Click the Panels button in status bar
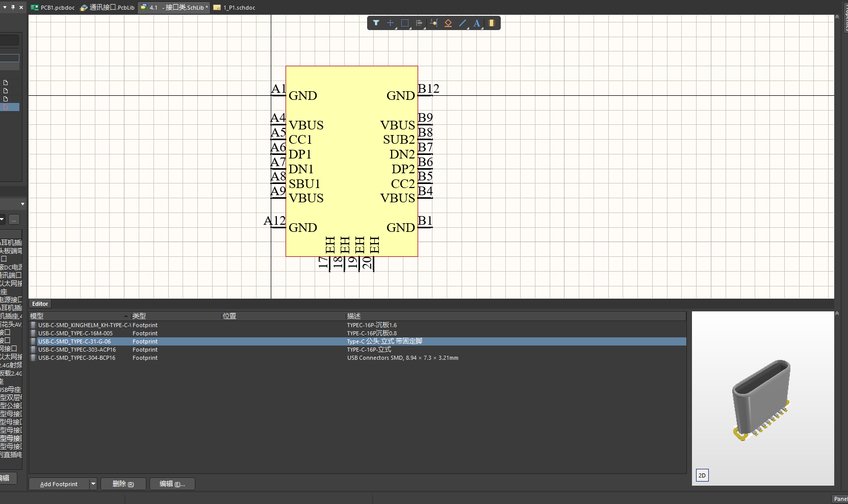The width and height of the screenshot is (848, 504). tap(840, 499)
